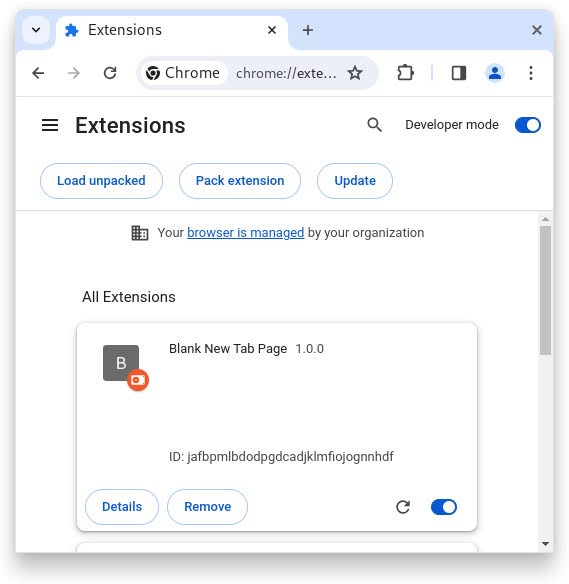This screenshot has height=584, width=569.
Task: Click the managed organization building icon
Action: (140, 233)
